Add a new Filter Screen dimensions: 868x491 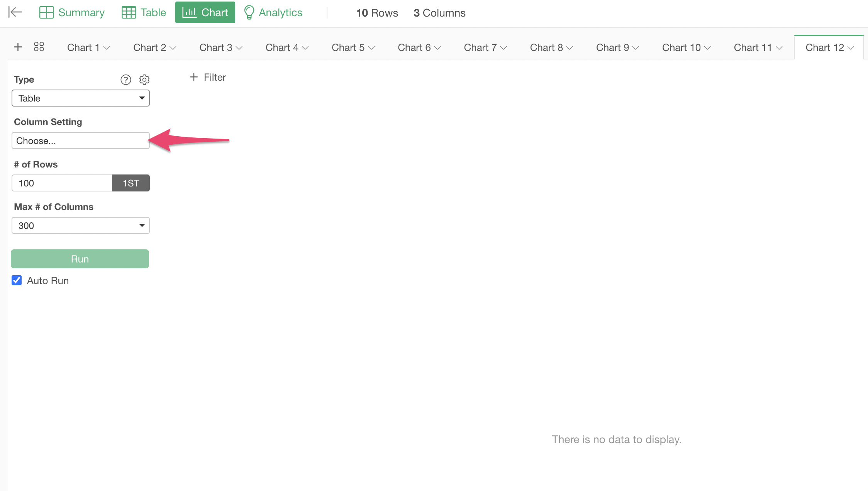208,77
